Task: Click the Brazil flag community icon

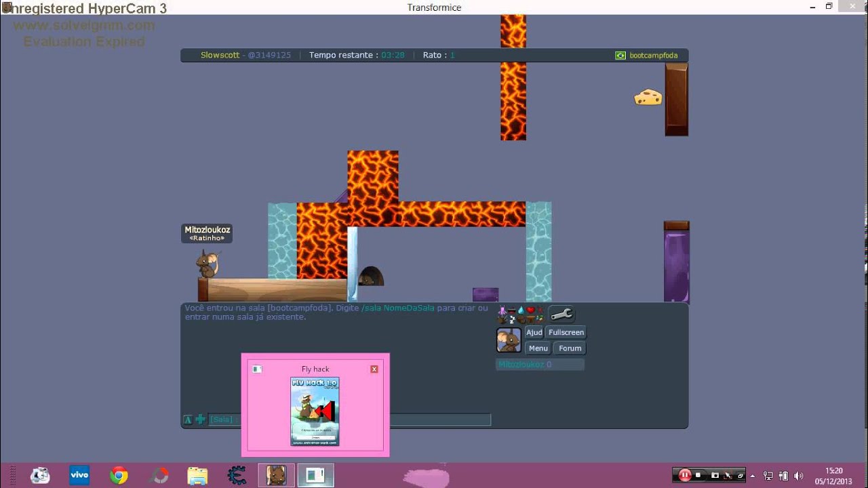Action: 620,56
